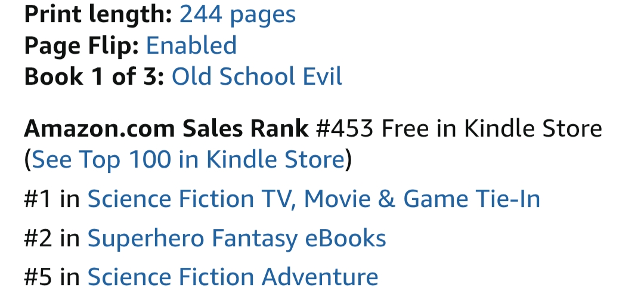Click closing parenthesis after Top 100 link
644x300 pixels.
pos(350,159)
